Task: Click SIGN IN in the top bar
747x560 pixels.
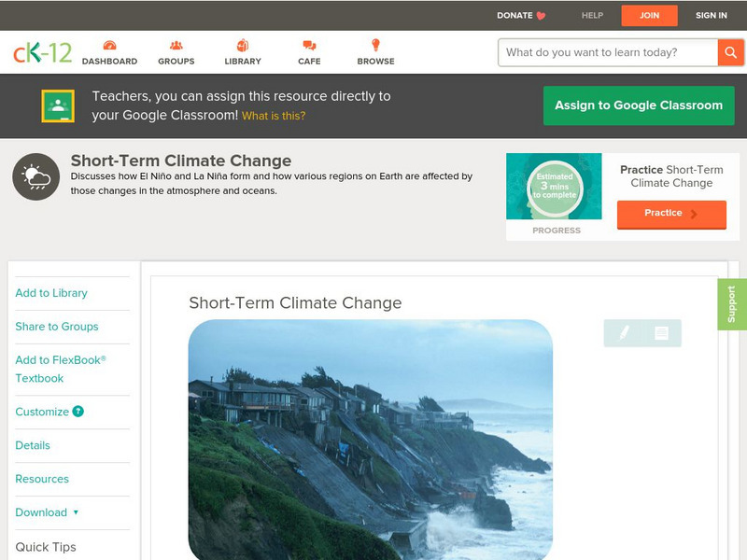Action: 711,15
